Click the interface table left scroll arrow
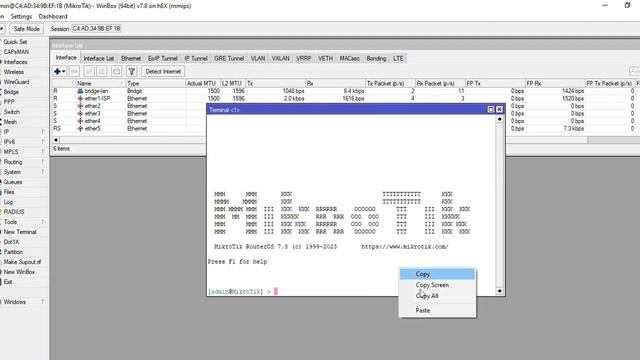 pyautogui.click(x=56, y=140)
